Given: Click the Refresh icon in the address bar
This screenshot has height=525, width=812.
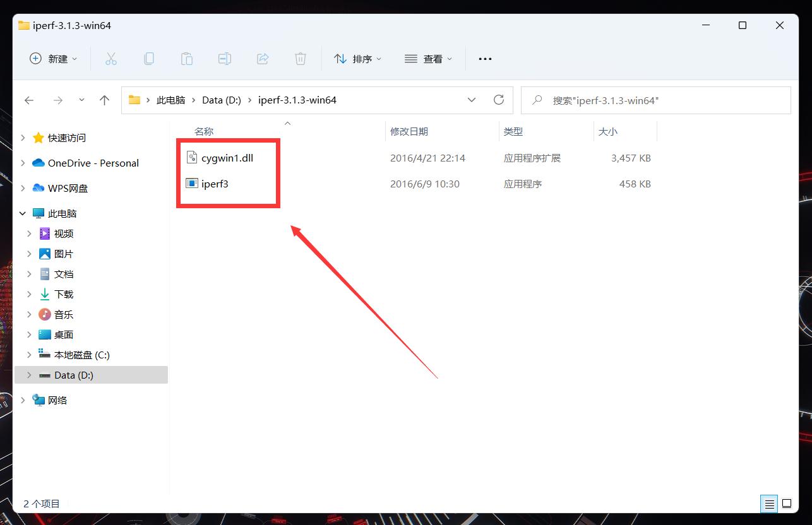Looking at the screenshot, I should [x=499, y=100].
